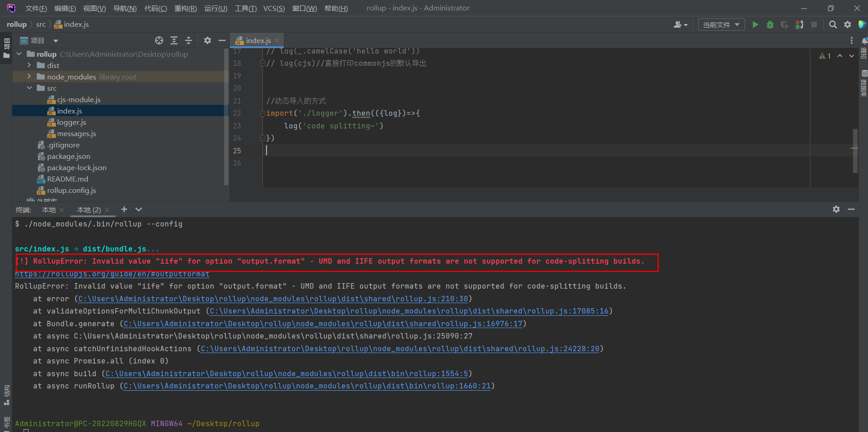Open notifications bell on right stripe

click(x=864, y=41)
